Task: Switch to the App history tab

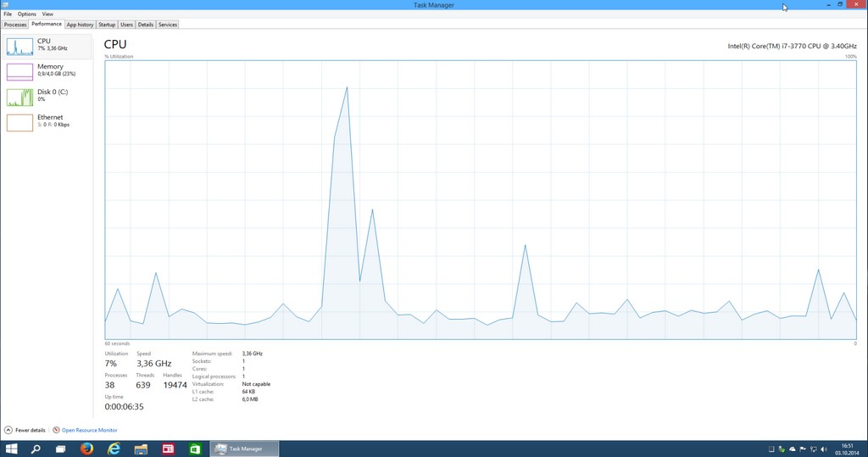Action: 80,25
